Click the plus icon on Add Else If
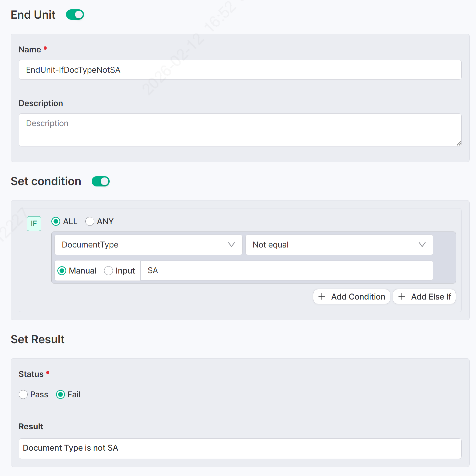Image resolution: width=476 pixels, height=476 pixels. click(x=402, y=297)
